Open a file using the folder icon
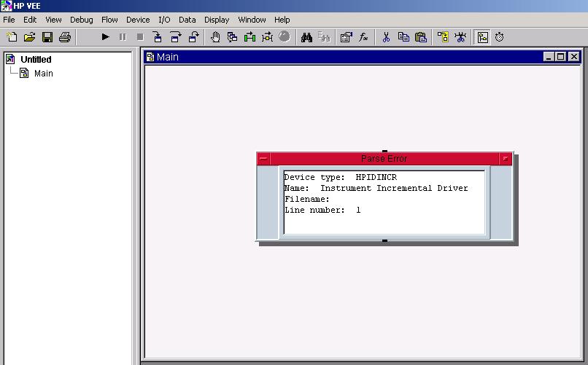Viewport: 588px width, 365px height. point(29,37)
